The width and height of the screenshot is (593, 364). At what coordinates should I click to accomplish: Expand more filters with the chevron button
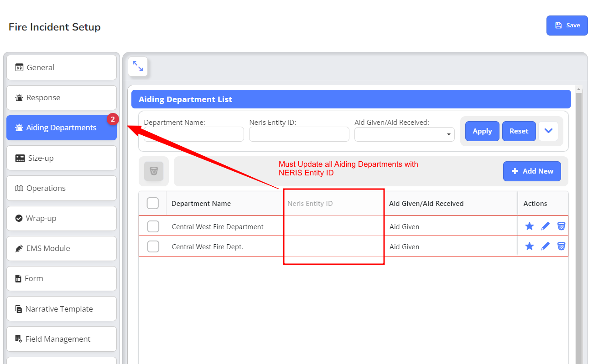(x=548, y=131)
